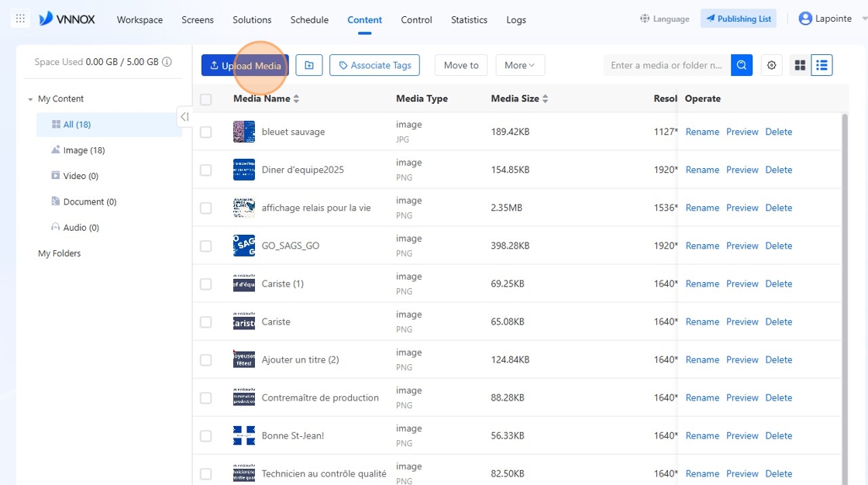Open column settings gear icon
Screen dimensions: 868x485
(771, 65)
